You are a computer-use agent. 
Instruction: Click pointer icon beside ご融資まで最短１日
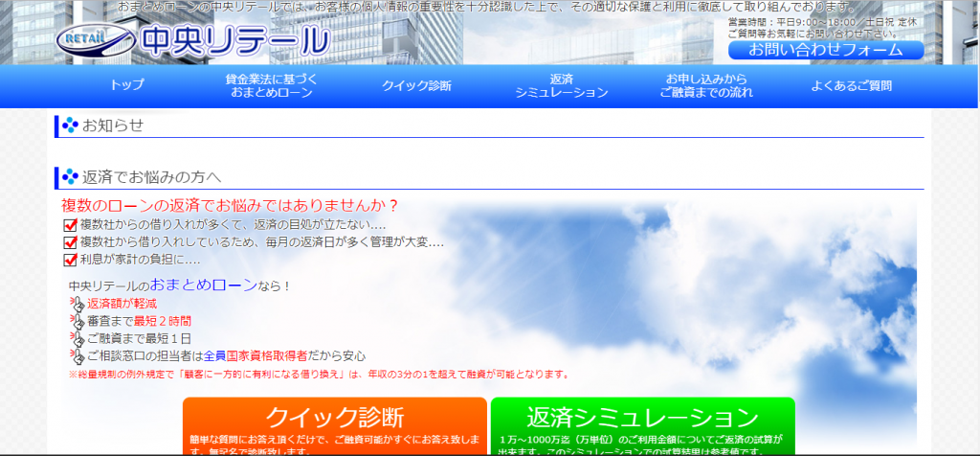pyautogui.click(x=77, y=340)
